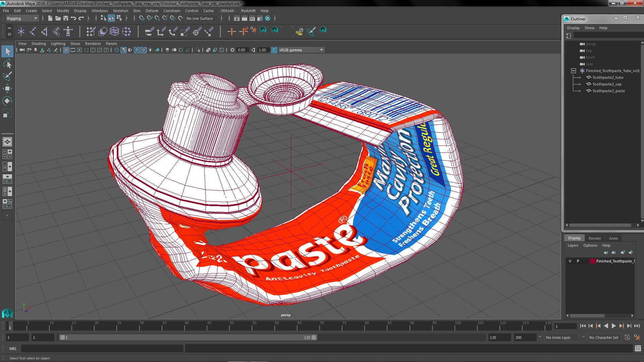Activate the Move tool
This screenshot has height=362, width=644.
click(x=7, y=88)
